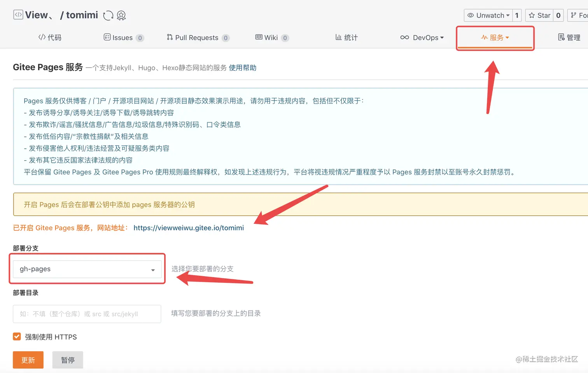588x373 pixels.
Task: Click the tomimi repository name link
Action: (x=82, y=15)
